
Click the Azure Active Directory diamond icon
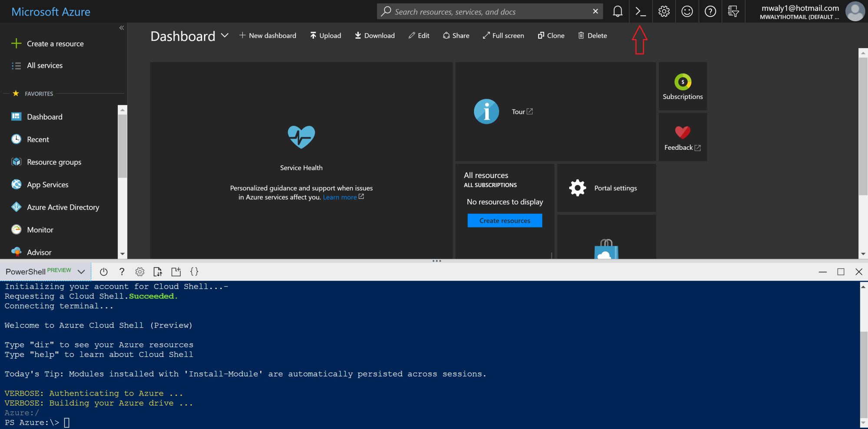pos(17,207)
